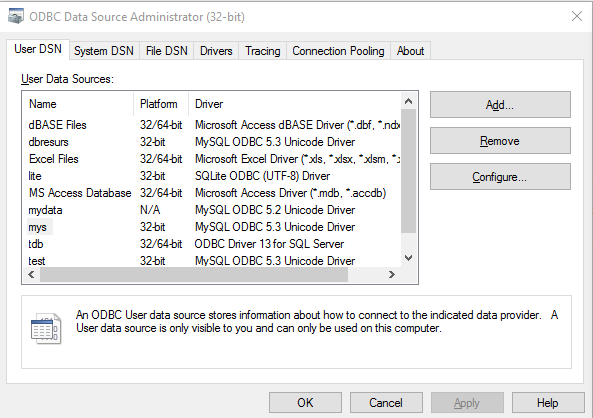Click the Cancel button
Screen dimensions: 593x418
tap(386, 402)
